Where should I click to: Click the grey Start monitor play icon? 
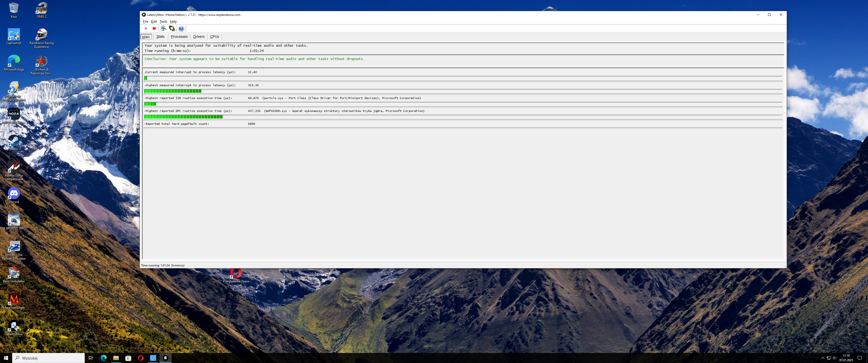tap(146, 28)
